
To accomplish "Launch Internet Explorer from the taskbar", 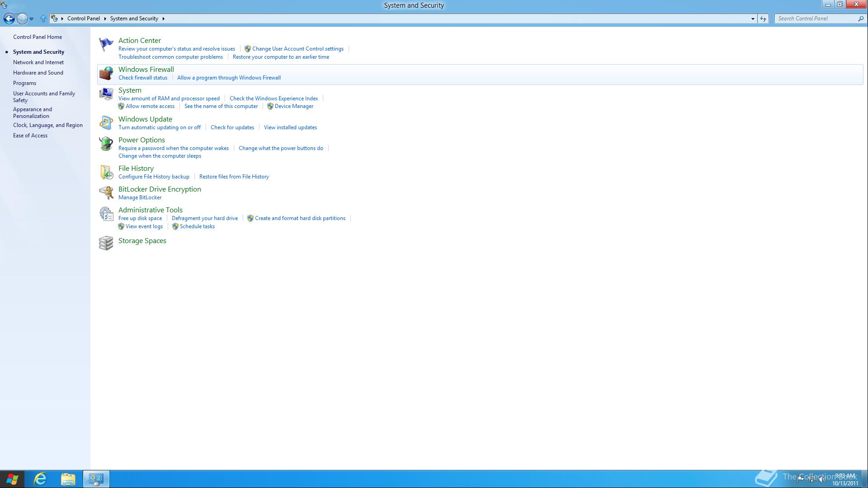I will coord(40,479).
